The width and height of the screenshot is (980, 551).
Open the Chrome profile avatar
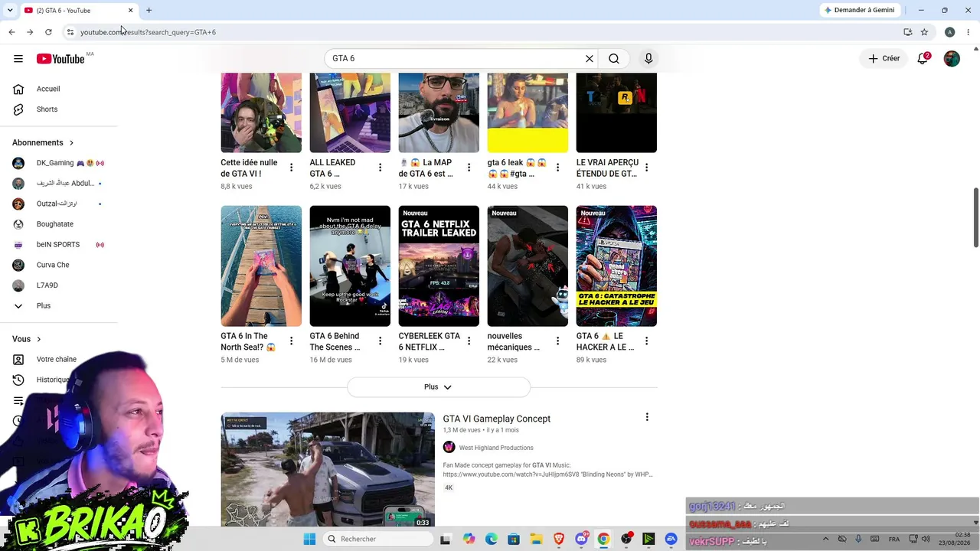tap(949, 32)
